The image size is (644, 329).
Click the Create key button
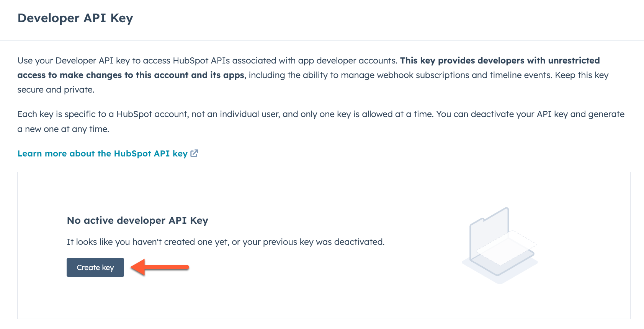pyautogui.click(x=95, y=267)
